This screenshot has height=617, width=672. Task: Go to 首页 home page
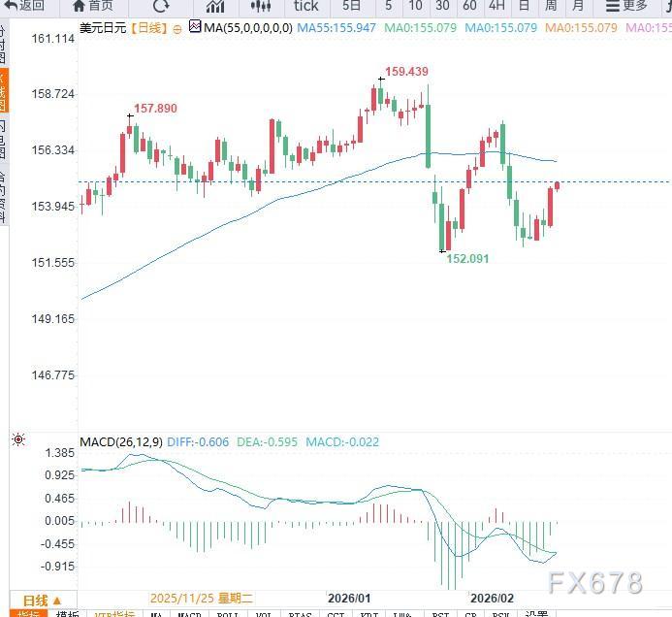pyautogui.click(x=93, y=6)
